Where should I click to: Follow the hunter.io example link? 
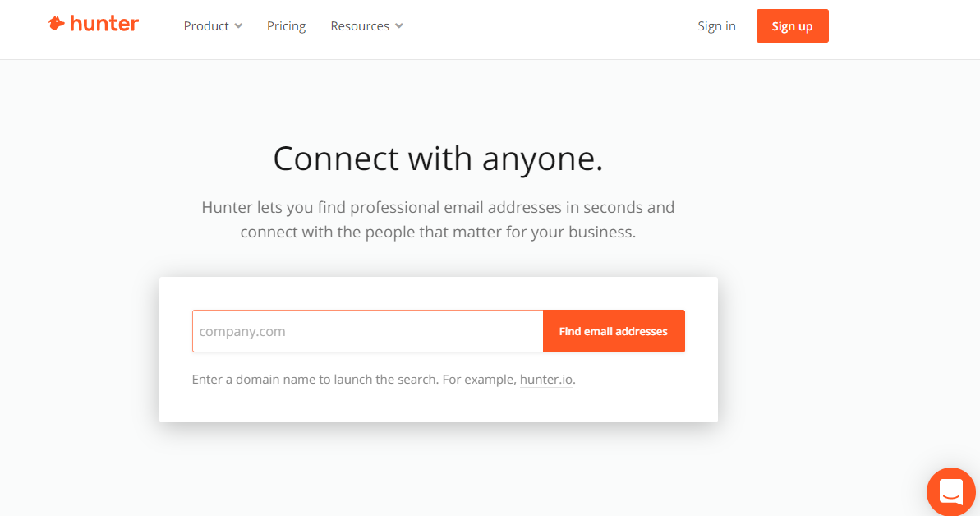[545, 380]
